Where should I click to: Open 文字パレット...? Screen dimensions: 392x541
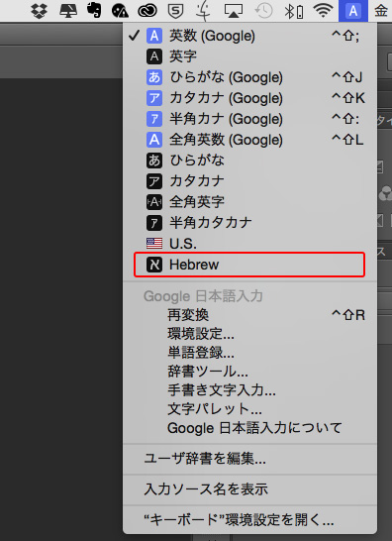pos(249,409)
